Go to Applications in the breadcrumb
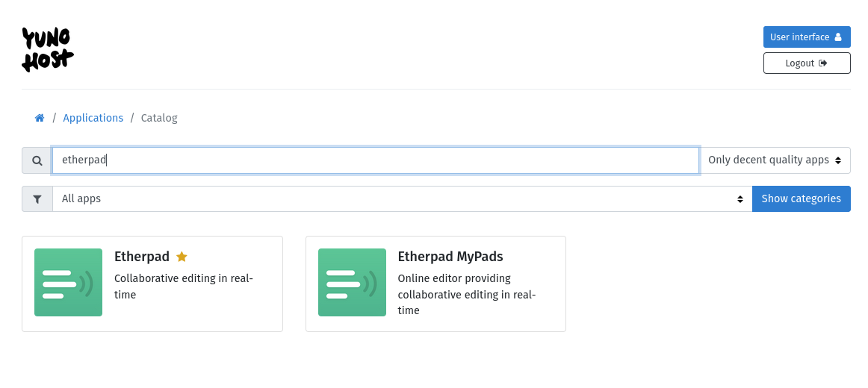Image resolution: width=868 pixels, height=388 pixels. point(93,118)
